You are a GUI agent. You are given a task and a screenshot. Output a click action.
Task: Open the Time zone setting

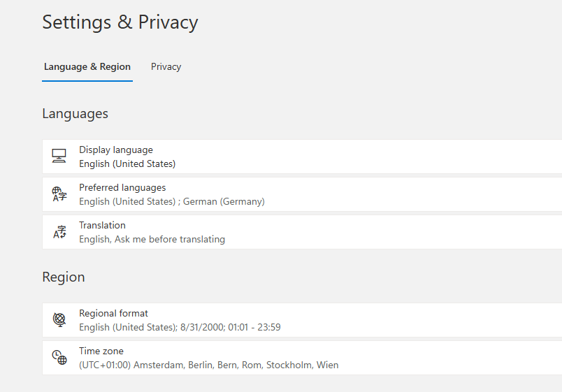(x=302, y=358)
